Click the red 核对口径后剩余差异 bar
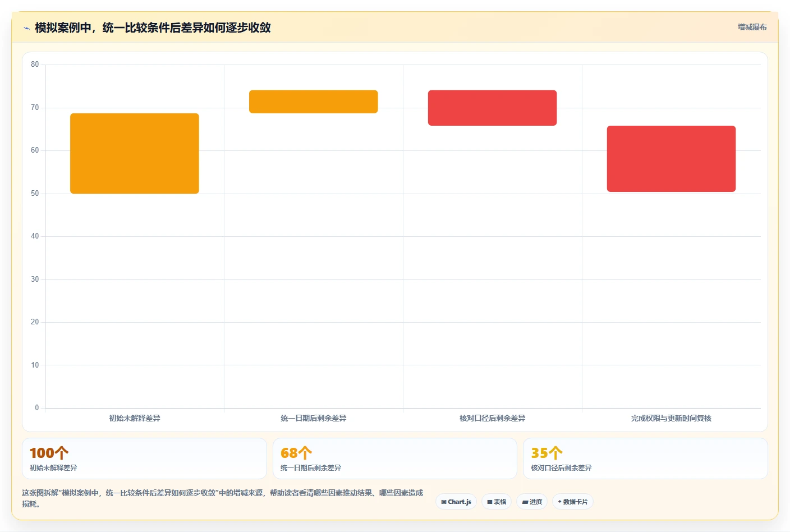Viewport: 790px width, 532px height. point(493,108)
